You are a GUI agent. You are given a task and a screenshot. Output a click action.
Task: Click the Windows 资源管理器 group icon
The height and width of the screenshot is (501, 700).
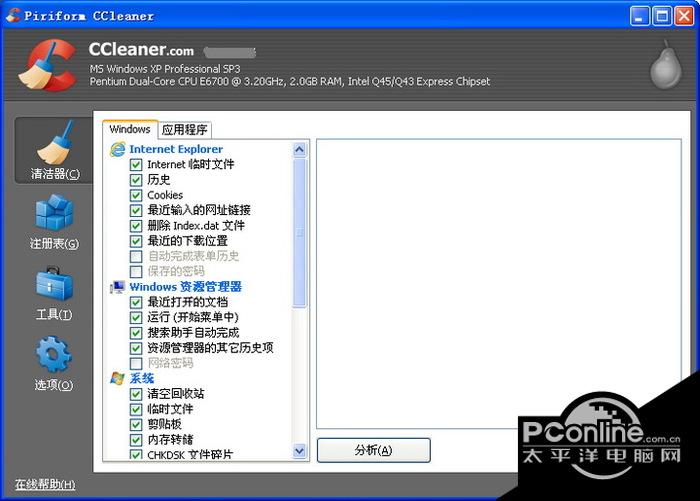pyautogui.click(x=118, y=287)
